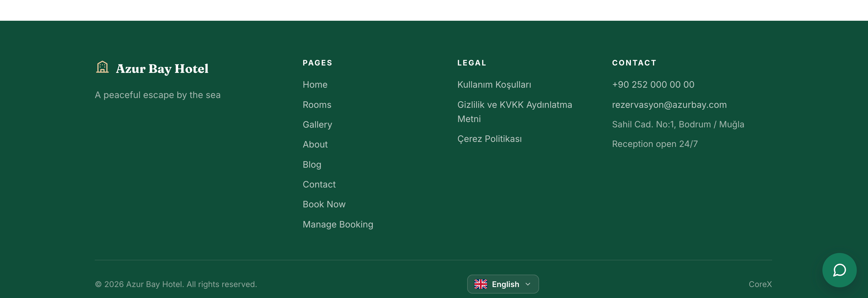
Task: Email rezervasyon@azurbay.com
Action: coord(669,105)
